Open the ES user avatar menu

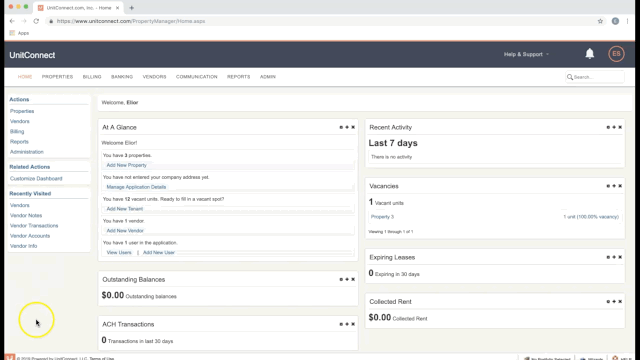click(x=616, y=54)
